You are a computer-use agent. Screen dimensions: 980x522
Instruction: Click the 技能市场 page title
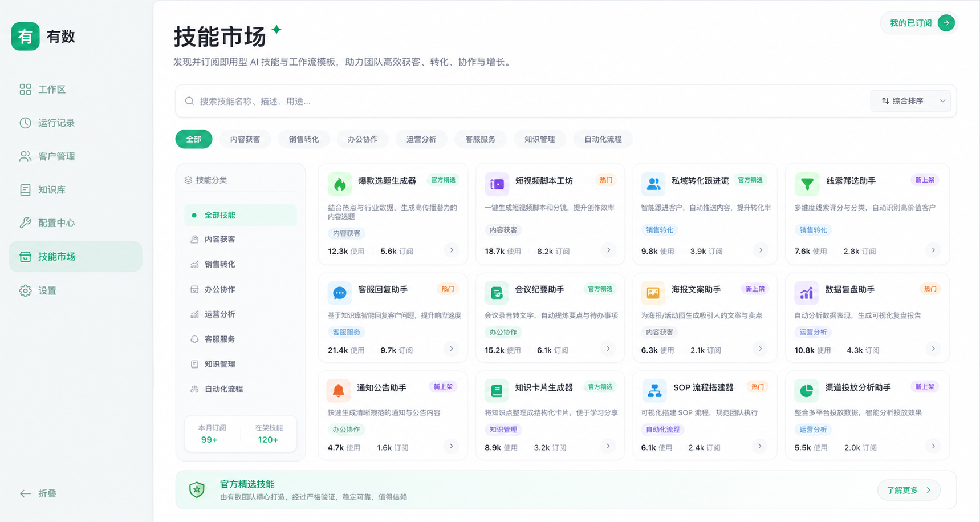click(x=220, y=37)
